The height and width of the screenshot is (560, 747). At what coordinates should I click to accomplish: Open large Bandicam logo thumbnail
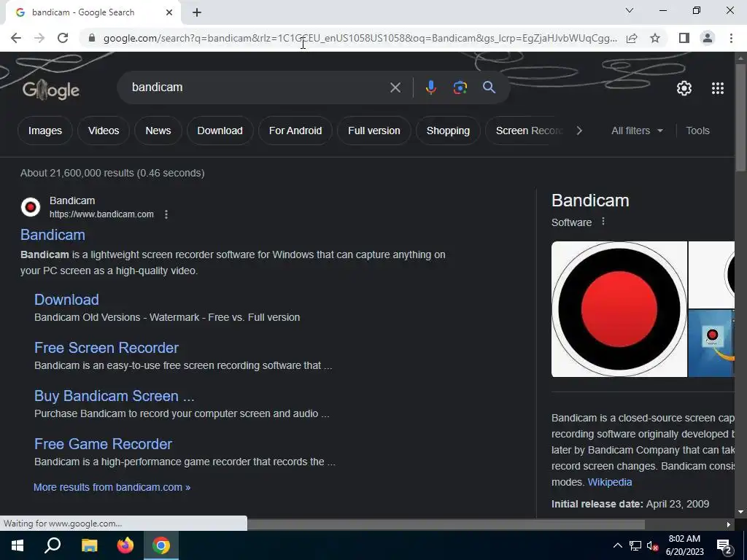pyautogui.click(x=619, y=309)
